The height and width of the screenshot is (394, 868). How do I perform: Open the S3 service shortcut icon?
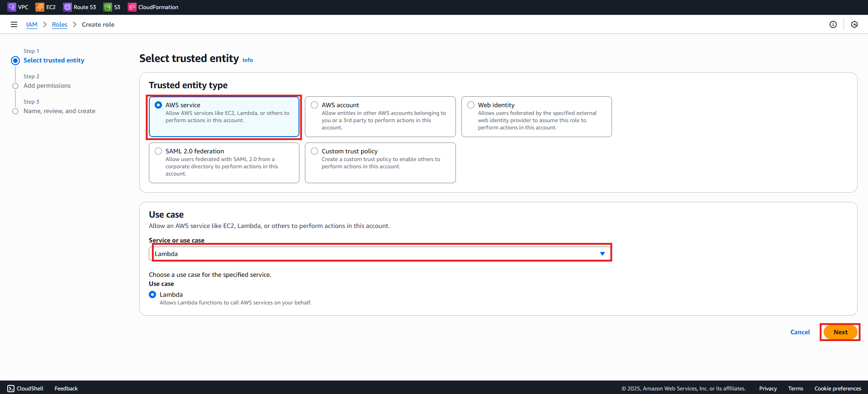(x=108, y=7)
